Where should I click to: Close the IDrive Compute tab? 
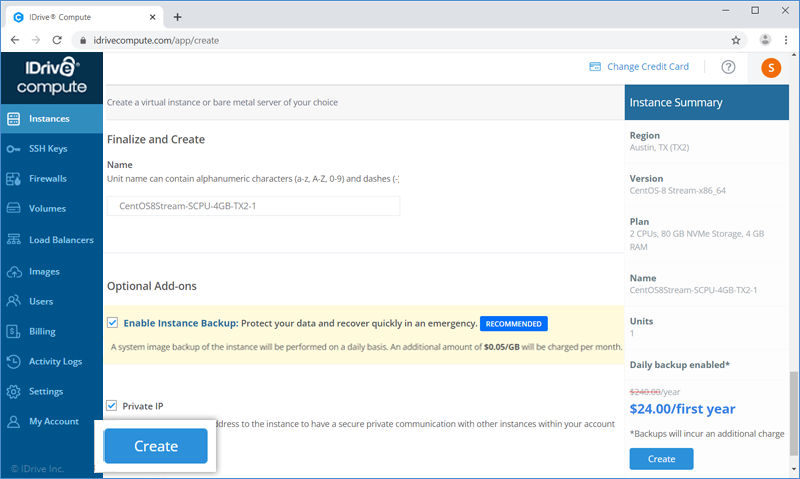[x=153, y=17]
